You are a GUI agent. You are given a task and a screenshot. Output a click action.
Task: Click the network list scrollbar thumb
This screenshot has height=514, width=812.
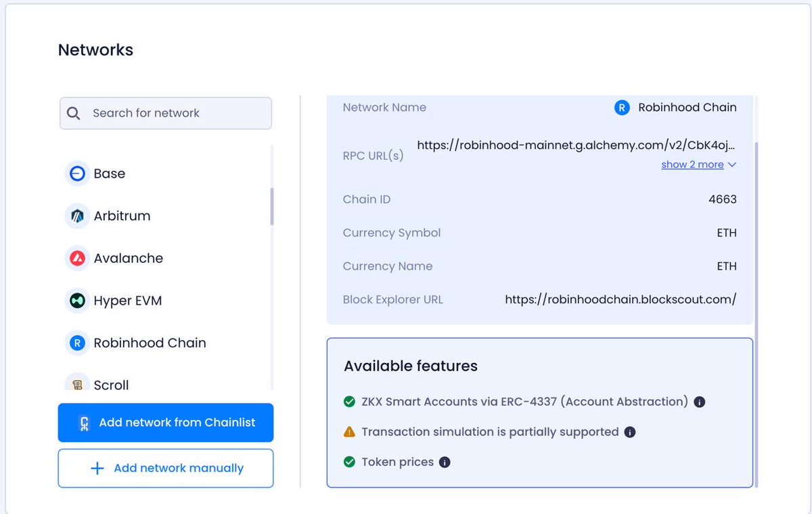272,206
